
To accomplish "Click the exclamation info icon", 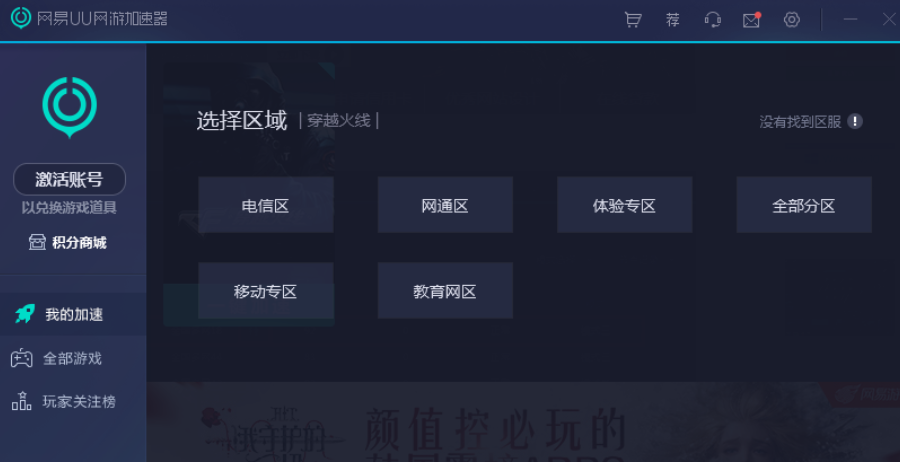I will [855, 122].
